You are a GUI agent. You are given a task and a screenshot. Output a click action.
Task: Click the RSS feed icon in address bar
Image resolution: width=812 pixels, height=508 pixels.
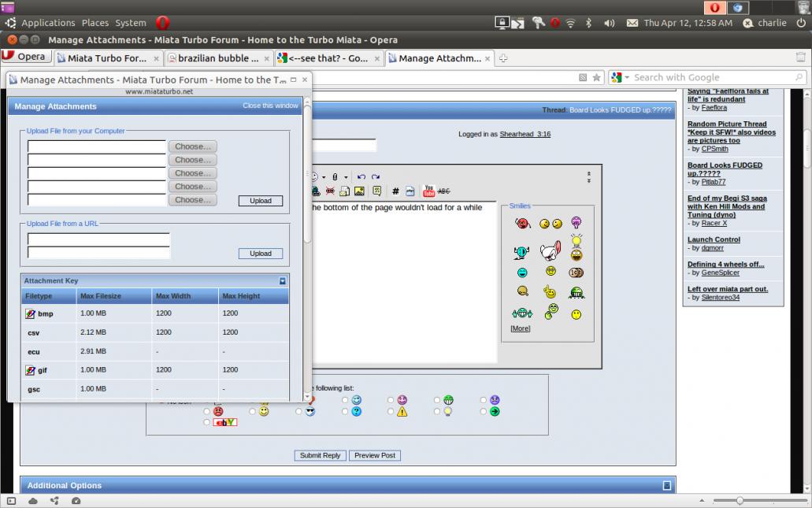click(x=583, y=78)
